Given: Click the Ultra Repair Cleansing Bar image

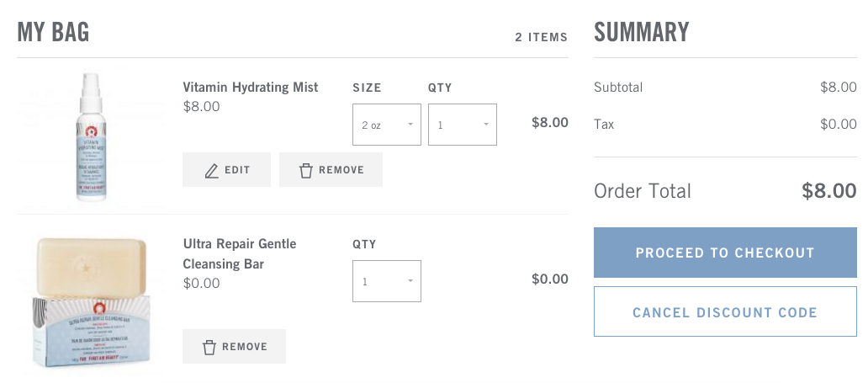Looking at the screenshot, I should click(x=90, y=302).
